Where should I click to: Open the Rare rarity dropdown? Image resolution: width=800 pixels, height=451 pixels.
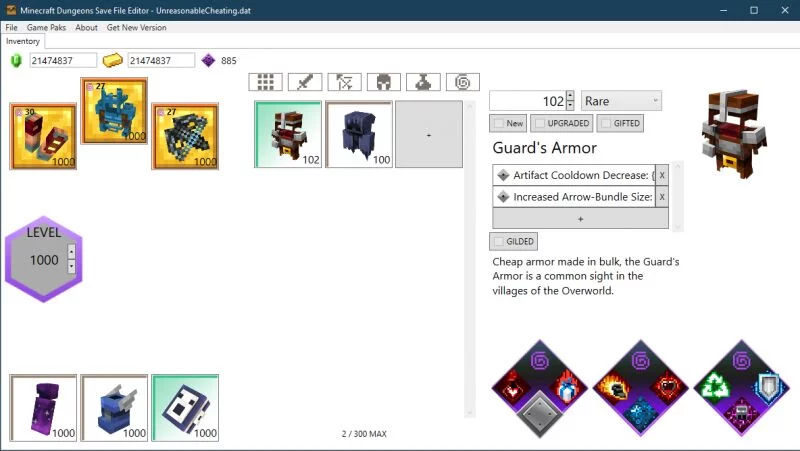(x=621, y=101)
